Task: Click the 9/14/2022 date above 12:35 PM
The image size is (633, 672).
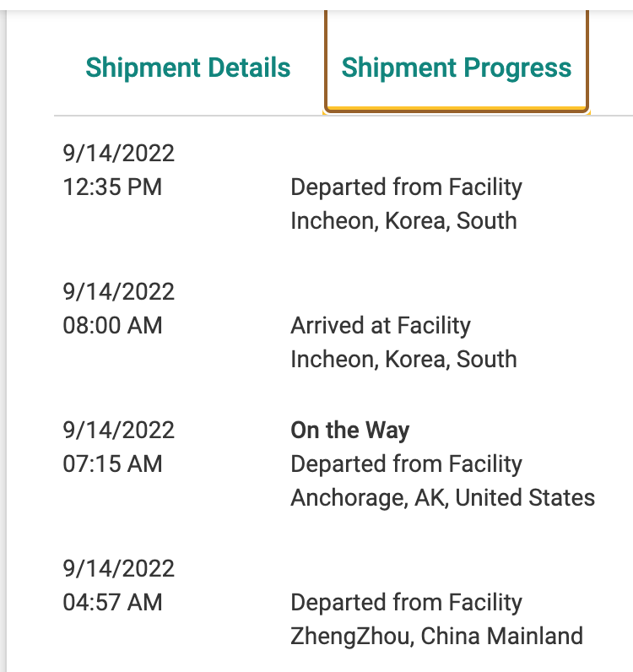Action: coord(119,153)
